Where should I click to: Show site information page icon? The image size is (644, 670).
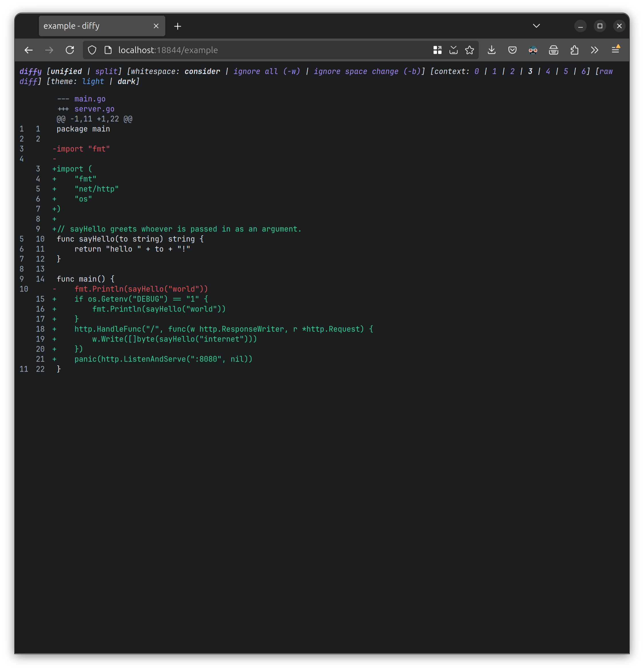(x=108, y=50)
